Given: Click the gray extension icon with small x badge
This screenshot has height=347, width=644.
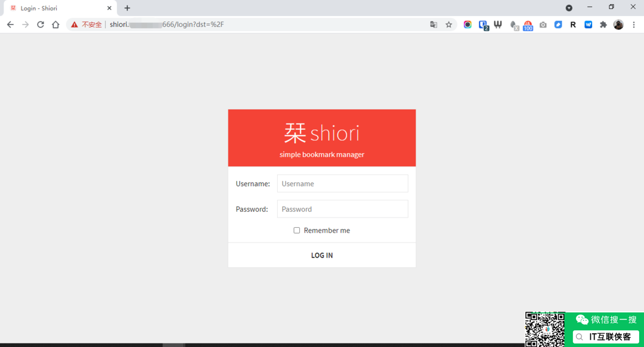Looking at the screenshot, I should tap(514, 26).
